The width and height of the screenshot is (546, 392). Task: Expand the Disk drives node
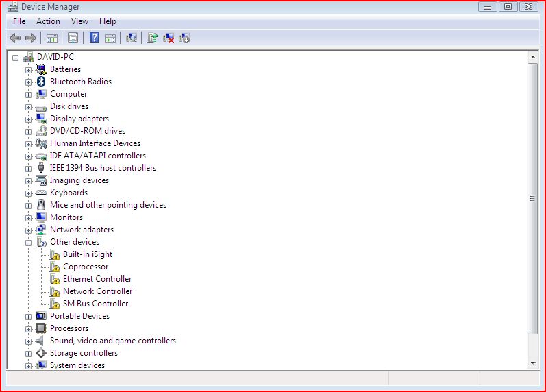click(x=28, y=107)
